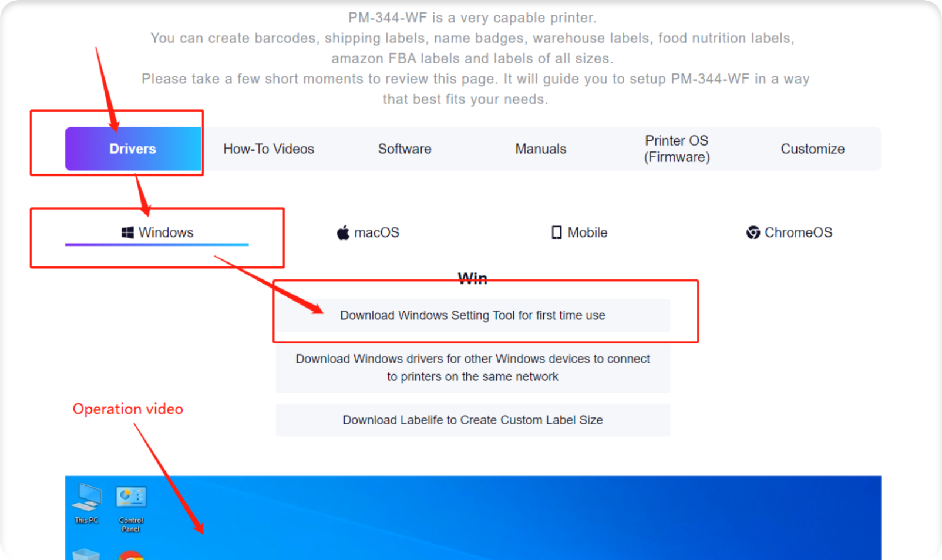Go to the Customize tab
The image size is (942, 560).
813,149
